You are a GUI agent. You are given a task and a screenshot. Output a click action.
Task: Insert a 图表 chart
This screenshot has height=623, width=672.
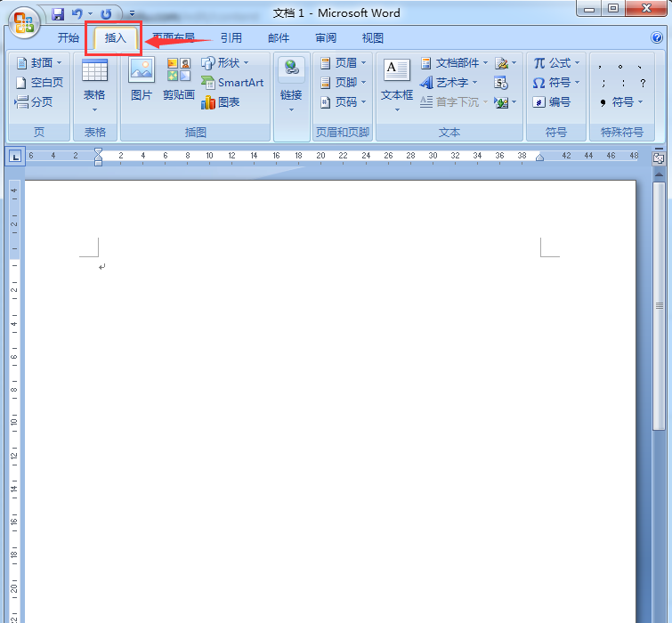[x=220, y=102]
